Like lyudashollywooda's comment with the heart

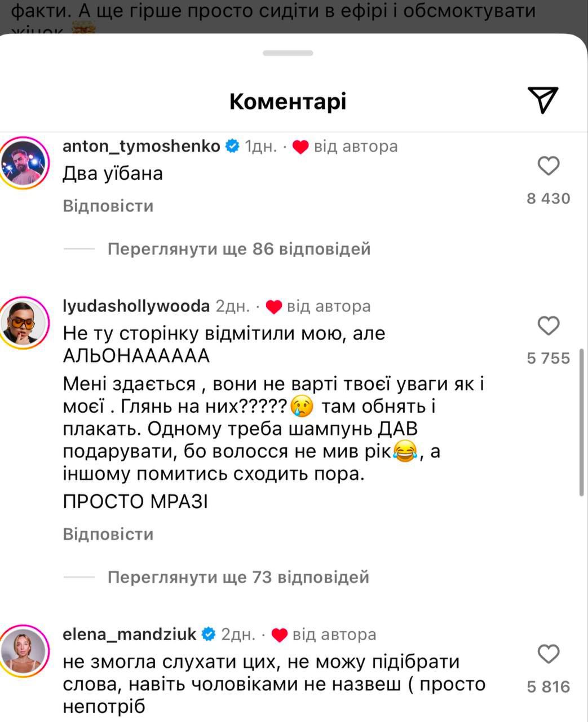(x=549, y=325)
